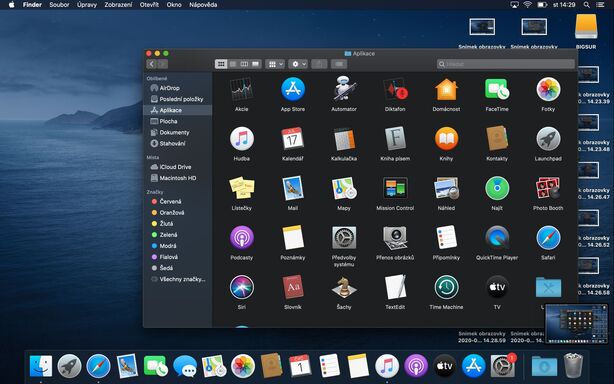Open Zprávy Messages from the Dock

point(185,366)
